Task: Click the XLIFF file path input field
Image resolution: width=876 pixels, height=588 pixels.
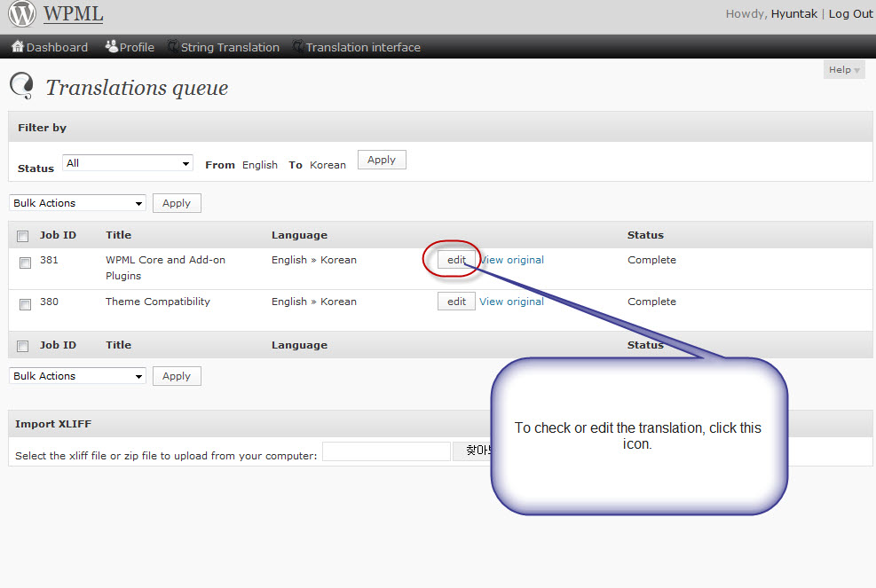Action: click(x=387, y=451)
